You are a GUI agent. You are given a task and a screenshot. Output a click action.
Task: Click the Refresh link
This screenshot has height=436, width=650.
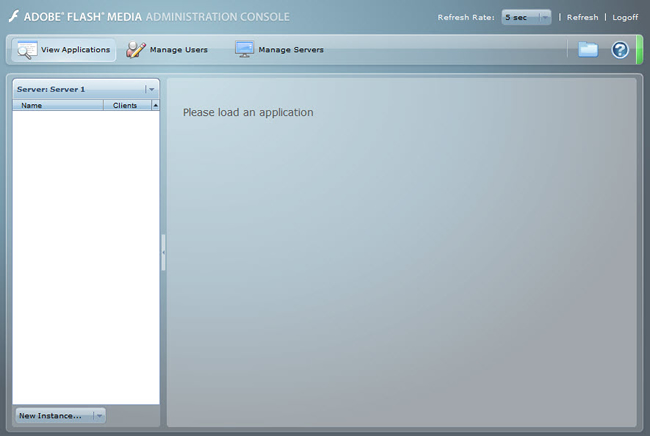coord(582,17)
